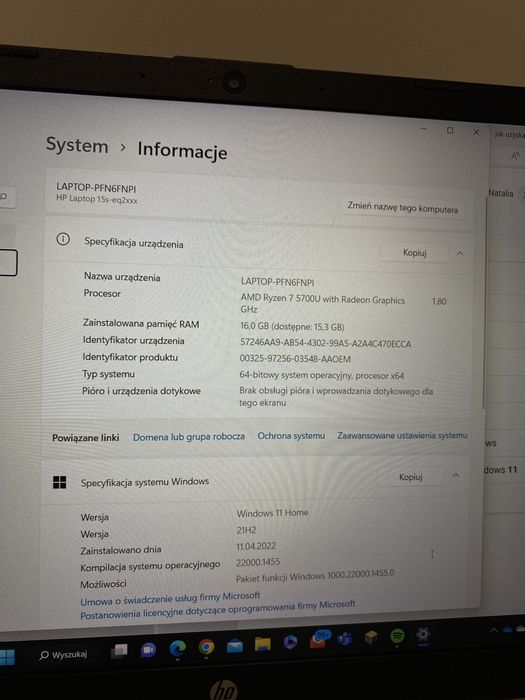Screen dimensions: 525x700
Task: Click the Powiązane linki heading
Action: (x=86, y=438)
